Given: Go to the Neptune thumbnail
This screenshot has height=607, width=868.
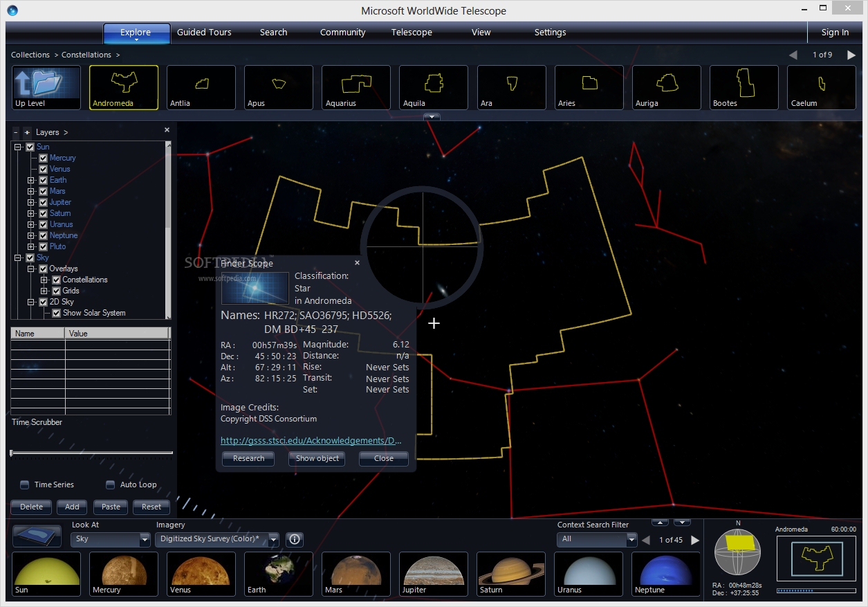Looking at the screenshot, I should click(666, 574).
